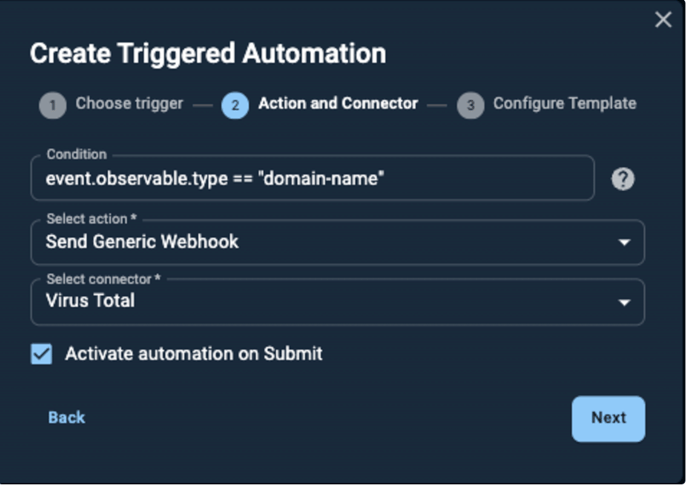The image size is (688, 486).
Task: Go to the Choose trigger step label
Action: (129, 104)
